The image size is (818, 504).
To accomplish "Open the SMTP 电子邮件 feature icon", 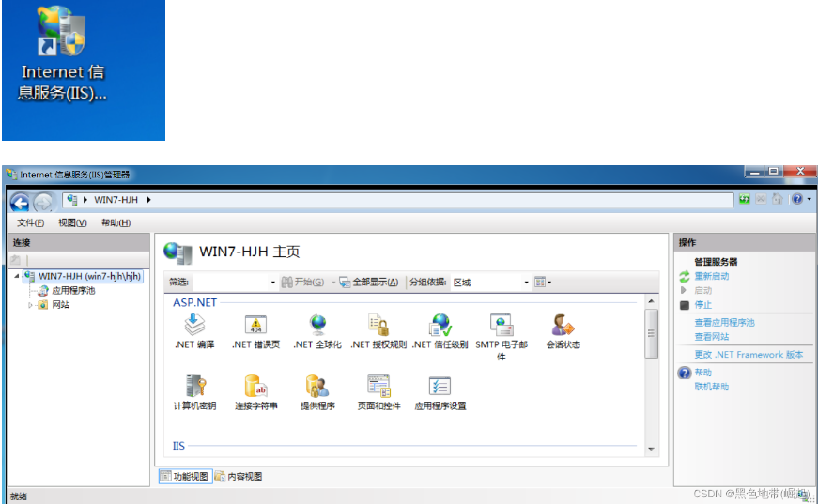I will click(x=502, y=337).
